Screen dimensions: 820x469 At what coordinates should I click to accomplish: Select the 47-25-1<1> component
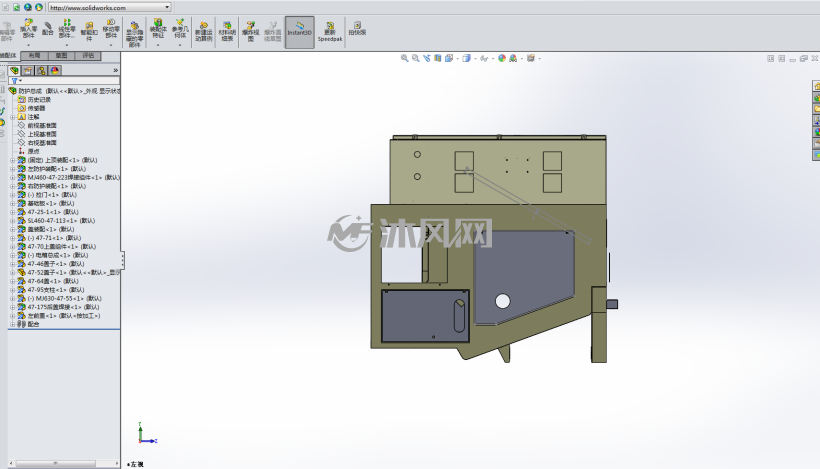53,212
